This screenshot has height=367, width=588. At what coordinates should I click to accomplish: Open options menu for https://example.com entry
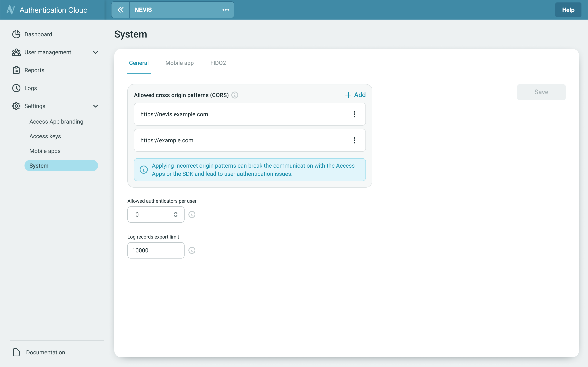[x=354, y=140]
